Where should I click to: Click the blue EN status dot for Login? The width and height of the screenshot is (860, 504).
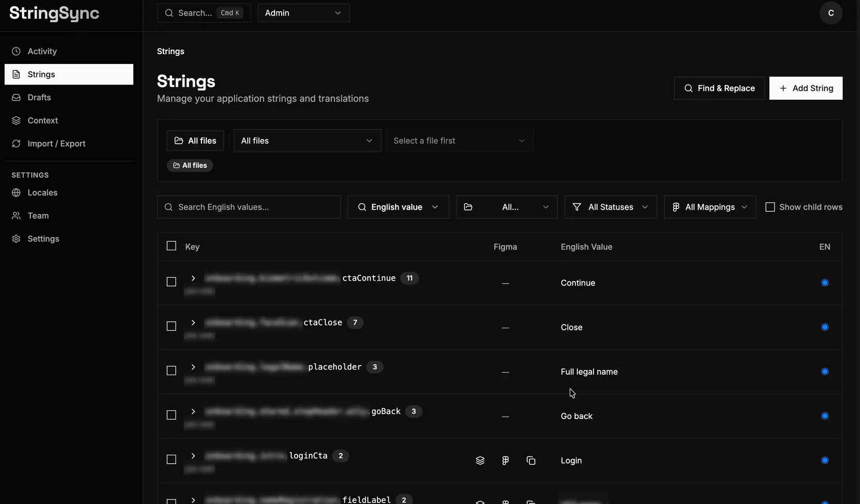click(825, 460)
